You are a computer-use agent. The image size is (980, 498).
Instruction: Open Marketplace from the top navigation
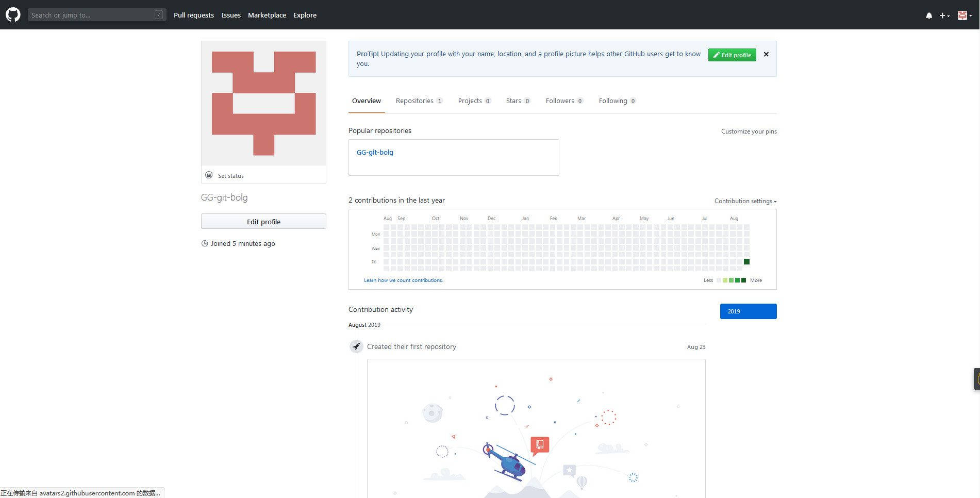[267, 15]
